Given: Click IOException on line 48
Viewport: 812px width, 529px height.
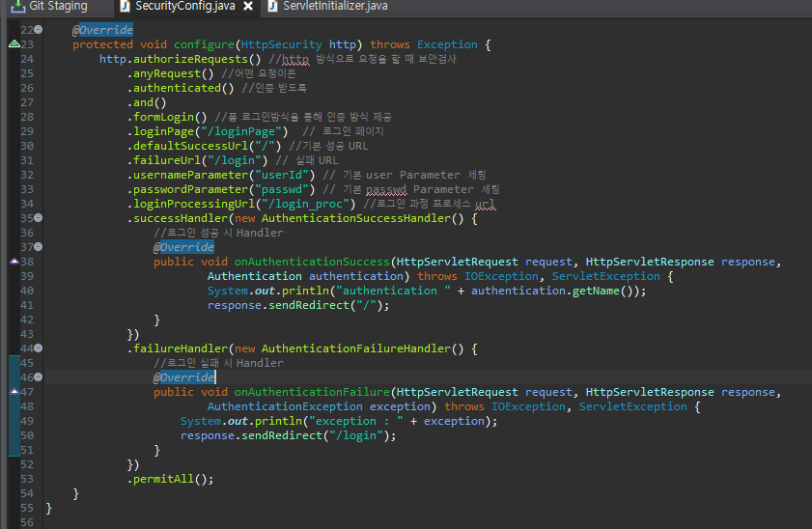Looking at the screenshot, I should pyautogui.click(x=528, y=407).
